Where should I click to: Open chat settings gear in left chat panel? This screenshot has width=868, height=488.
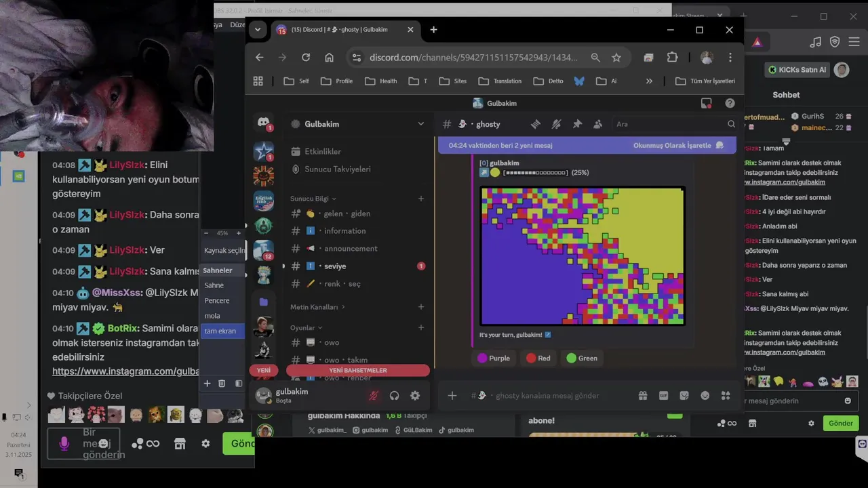click(x=205, y=443)
